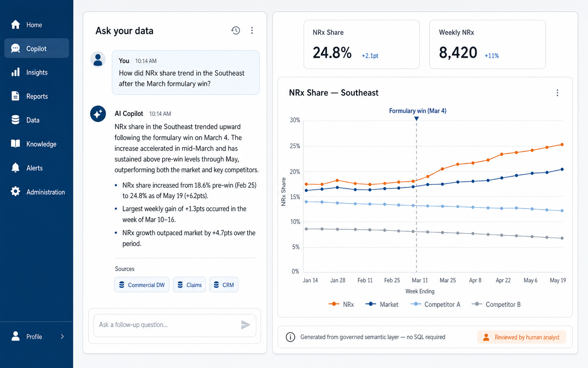Toggle Competitor B series in legend

[496, 304]
